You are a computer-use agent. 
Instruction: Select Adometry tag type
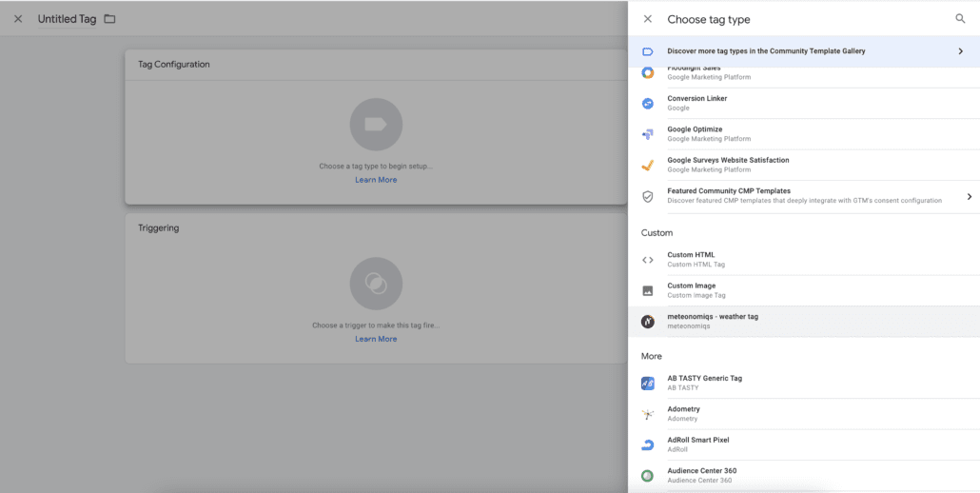[x=804, y=414]
